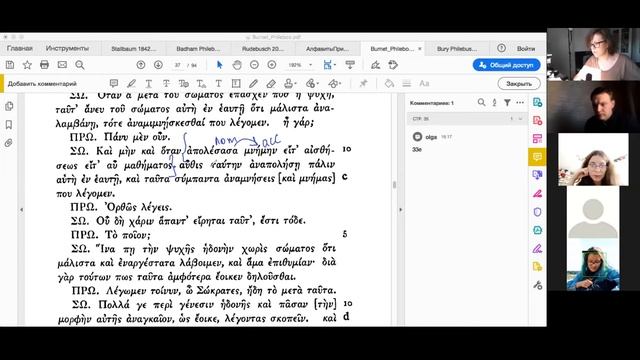Select the insert text at cursor tool
This screenshot has height=360, width=640.
201,84
